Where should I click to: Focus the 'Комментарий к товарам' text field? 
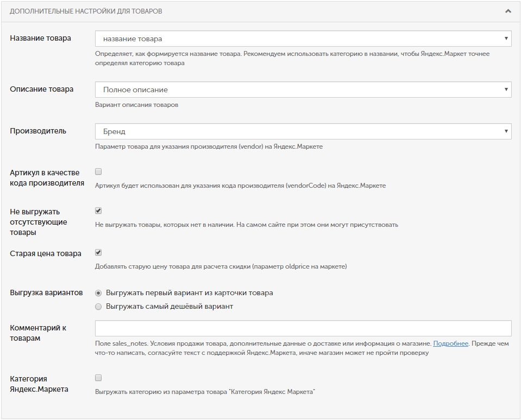point(303,328)
